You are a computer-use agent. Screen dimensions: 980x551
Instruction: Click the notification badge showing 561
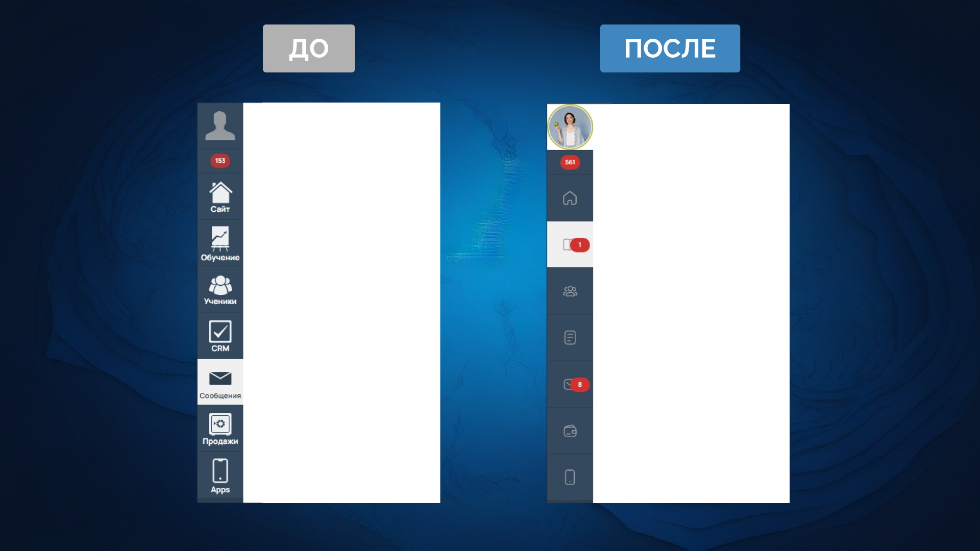(x=570, y=162)
